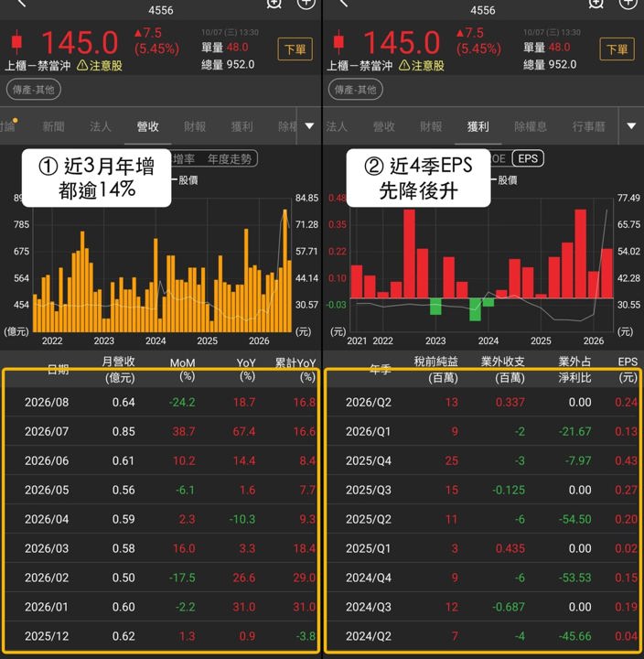This screenshot has width=644, height=659.
Task: Open the 傳產-其他 category tag in left panel
Action: pyautogui.click(x=34, y=90)
